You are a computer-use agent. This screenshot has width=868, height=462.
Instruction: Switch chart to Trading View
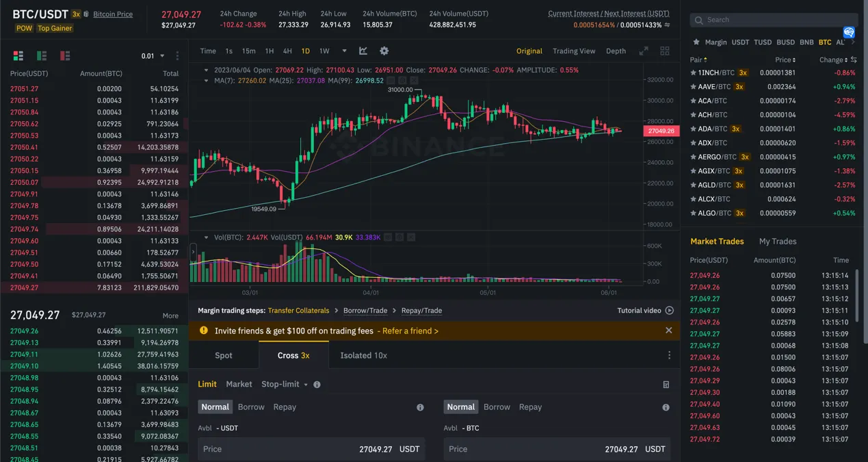(x=574, y=51)
